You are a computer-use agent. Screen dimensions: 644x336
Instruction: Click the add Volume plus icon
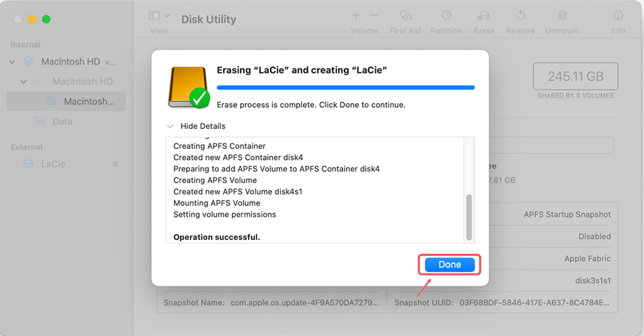(355, 15)
